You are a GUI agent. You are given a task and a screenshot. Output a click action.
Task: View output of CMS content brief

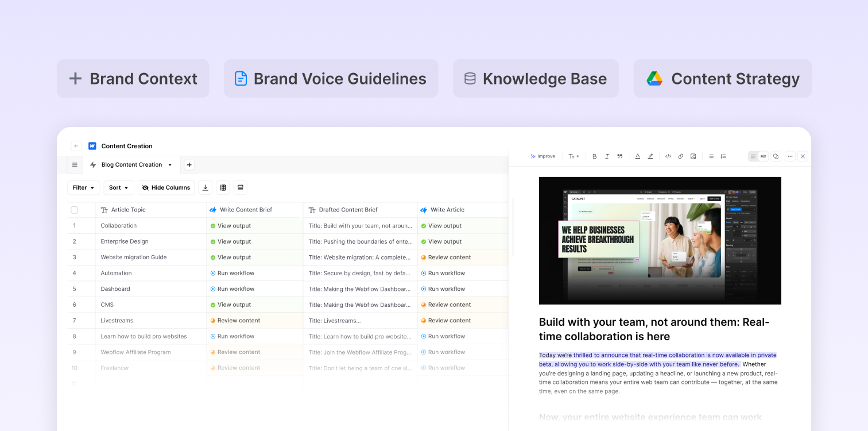click(x=231, y=305)
